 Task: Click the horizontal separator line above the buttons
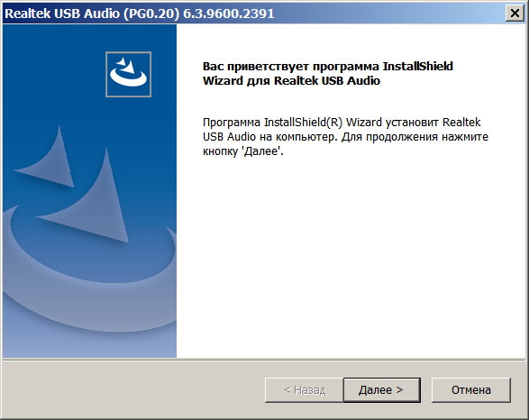pos(264,360)
